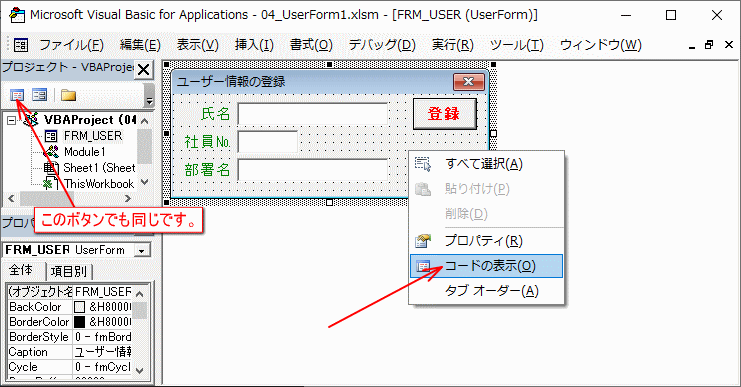
Task: Click project tree scroll up arrow
Action: (x=145, y=121)
